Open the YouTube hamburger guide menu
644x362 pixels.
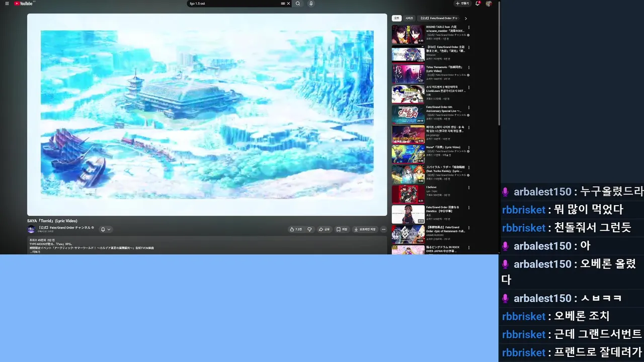[7, 4]
